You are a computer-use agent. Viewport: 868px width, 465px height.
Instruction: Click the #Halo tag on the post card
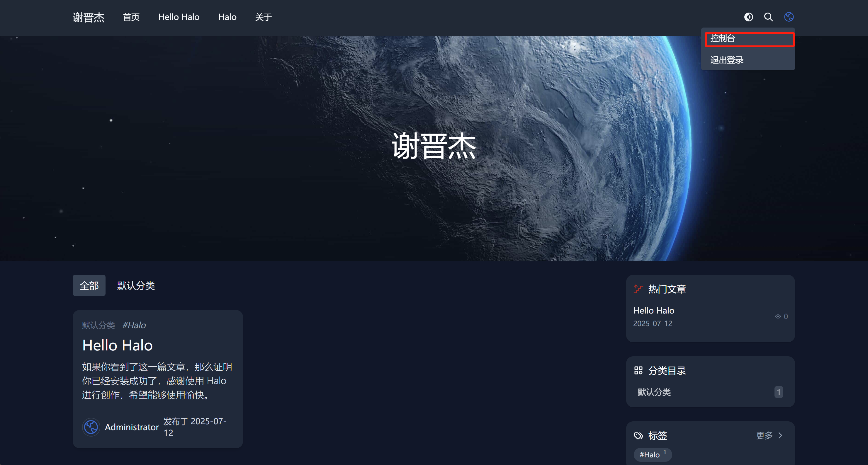coord(134,325)
